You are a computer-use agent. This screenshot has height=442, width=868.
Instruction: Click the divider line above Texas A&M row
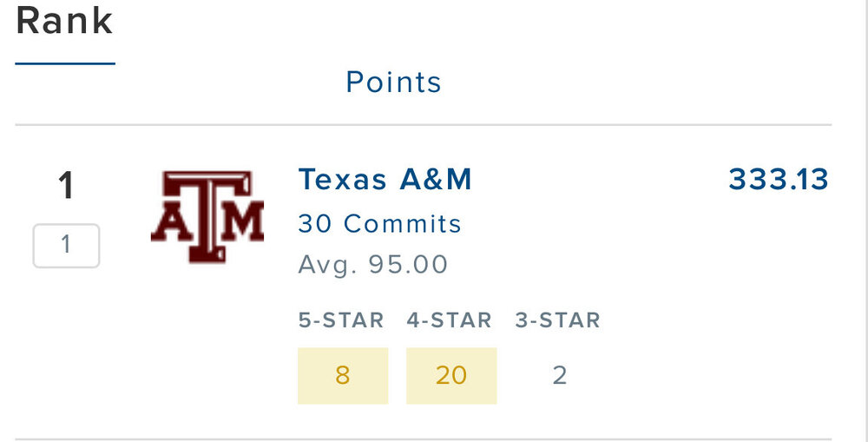click(423, 125)
